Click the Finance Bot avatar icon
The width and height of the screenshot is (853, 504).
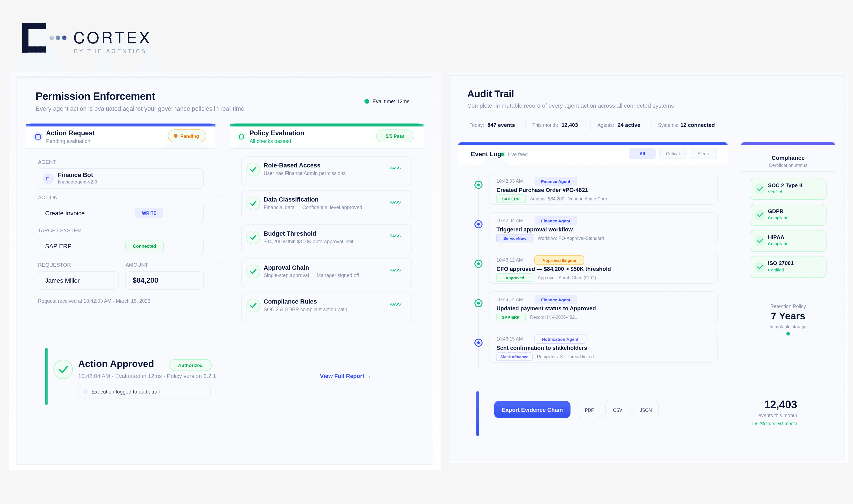[x=48, y=179]
